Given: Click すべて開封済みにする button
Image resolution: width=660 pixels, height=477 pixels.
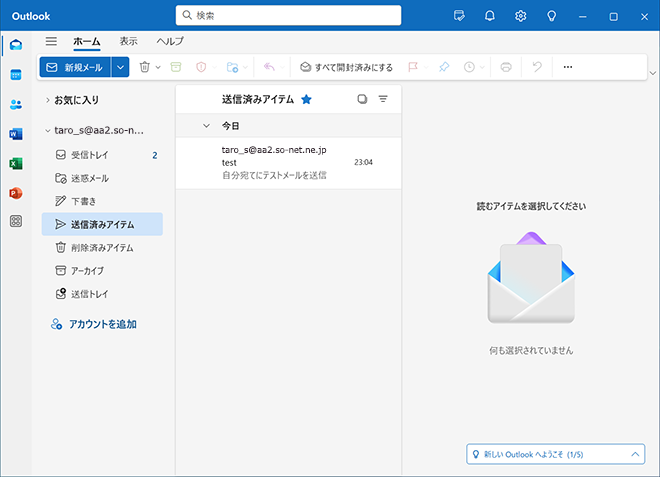Looking at the screenshot, I should point(346,67).
